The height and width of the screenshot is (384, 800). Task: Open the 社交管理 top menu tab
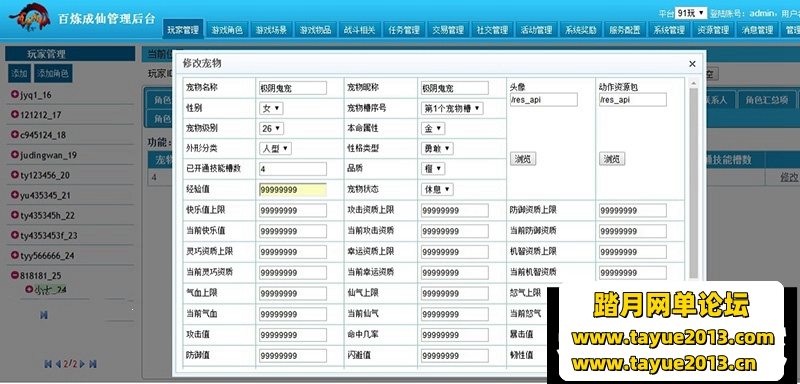492,30
